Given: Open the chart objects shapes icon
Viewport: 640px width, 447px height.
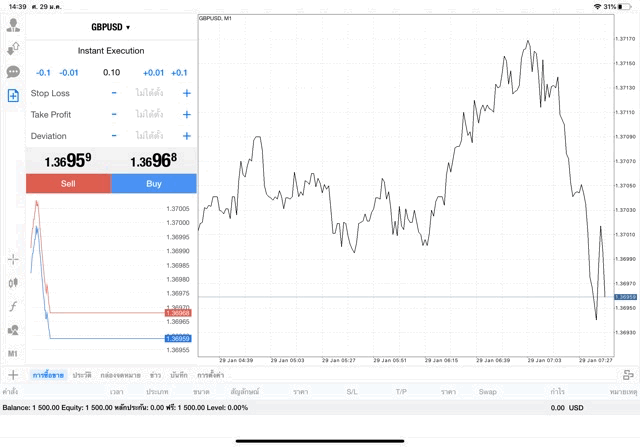Looking at the screenshot, I should [13, 330].
